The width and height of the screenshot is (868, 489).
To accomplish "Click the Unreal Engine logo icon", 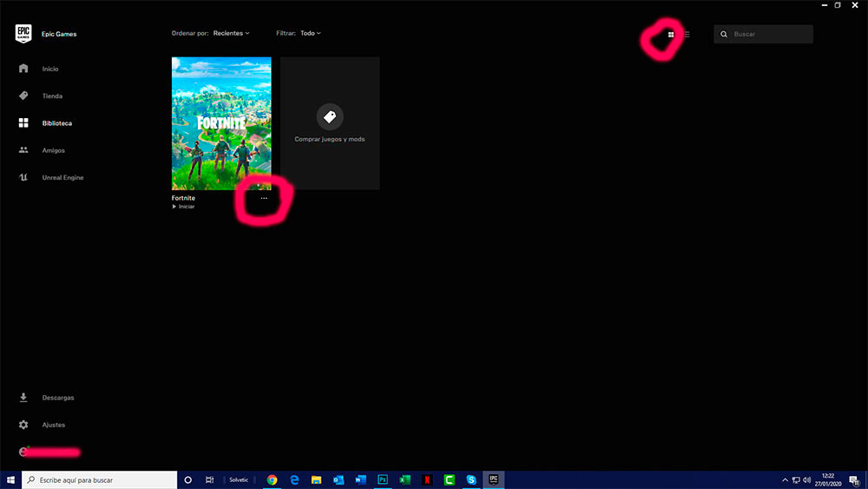I will tap(23, 177).
